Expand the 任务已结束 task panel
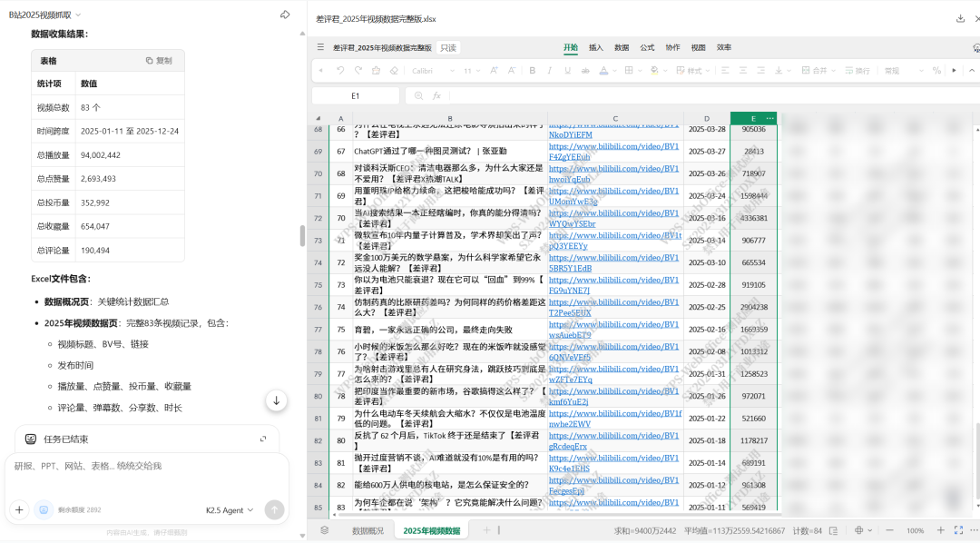 (x=263, y=439)
